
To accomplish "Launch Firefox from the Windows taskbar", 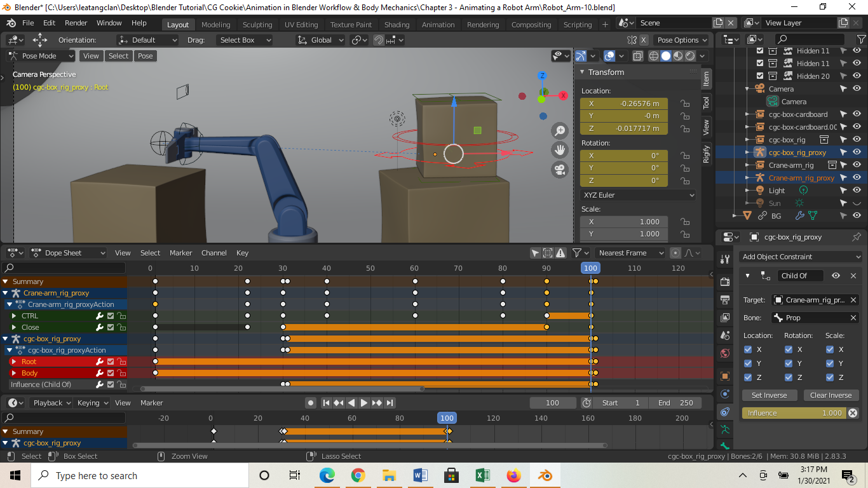I will pos(513,475).
